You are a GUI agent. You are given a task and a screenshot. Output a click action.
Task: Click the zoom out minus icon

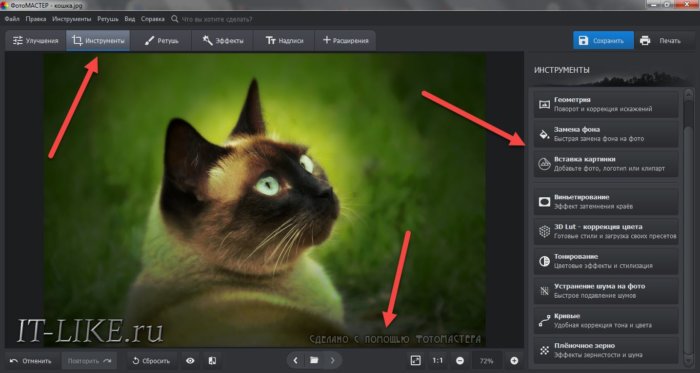(460, 361)
